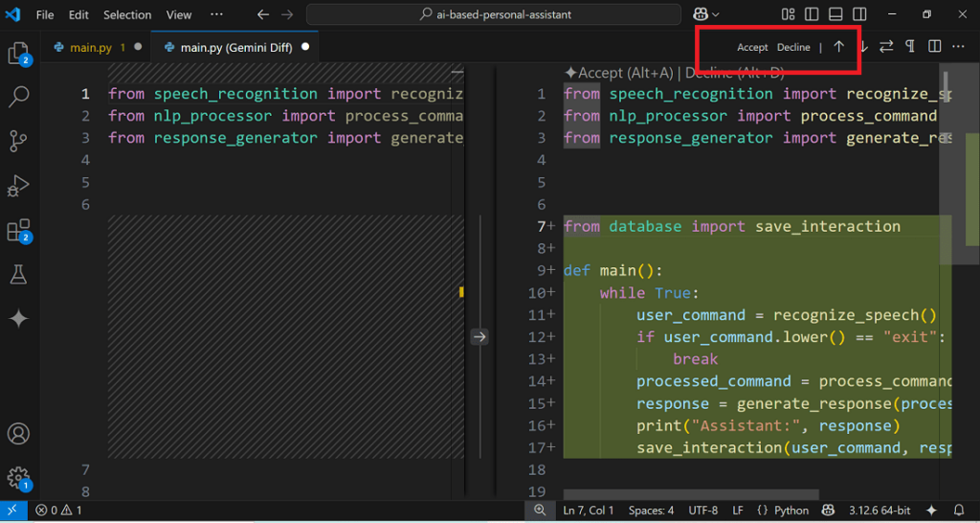Click the 'while True:' line
Viewport: 980px width, 523px height.
(x=649, y=293)
